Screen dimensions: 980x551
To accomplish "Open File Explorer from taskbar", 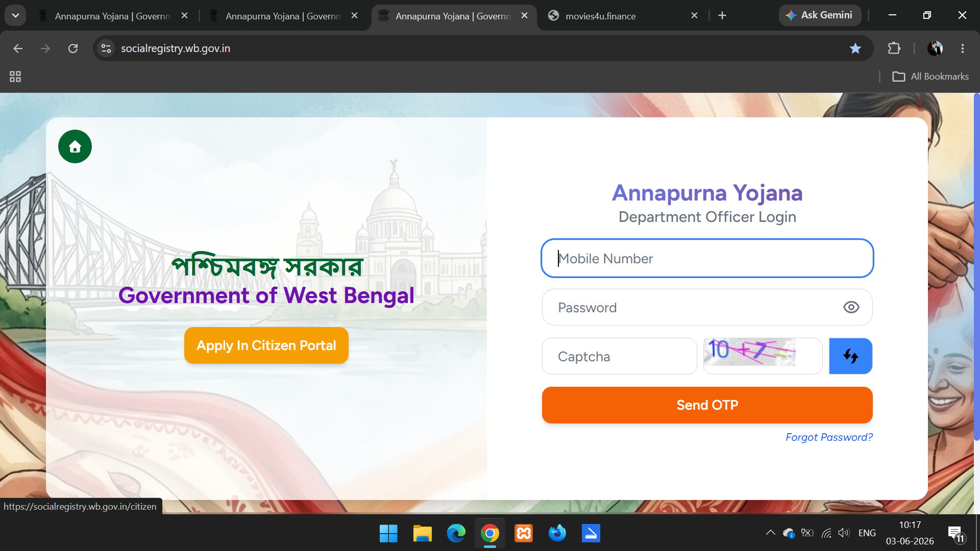I will pos(422,534).
